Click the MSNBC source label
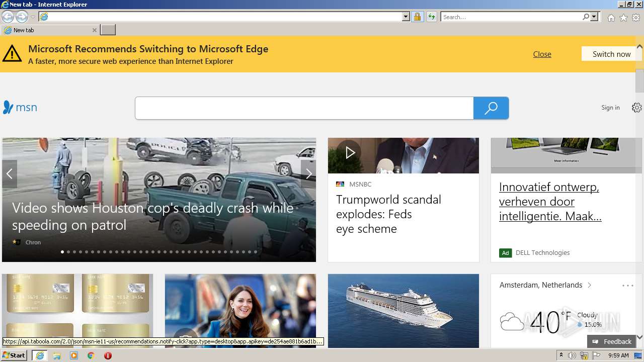Viewport: 644px width, 362px height. 360,184
